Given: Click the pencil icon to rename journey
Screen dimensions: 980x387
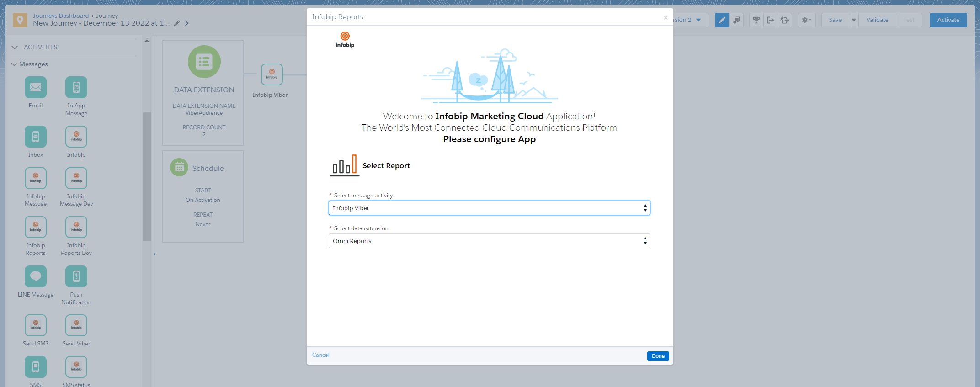Looking at the screenshot, I should coord(177,23).
